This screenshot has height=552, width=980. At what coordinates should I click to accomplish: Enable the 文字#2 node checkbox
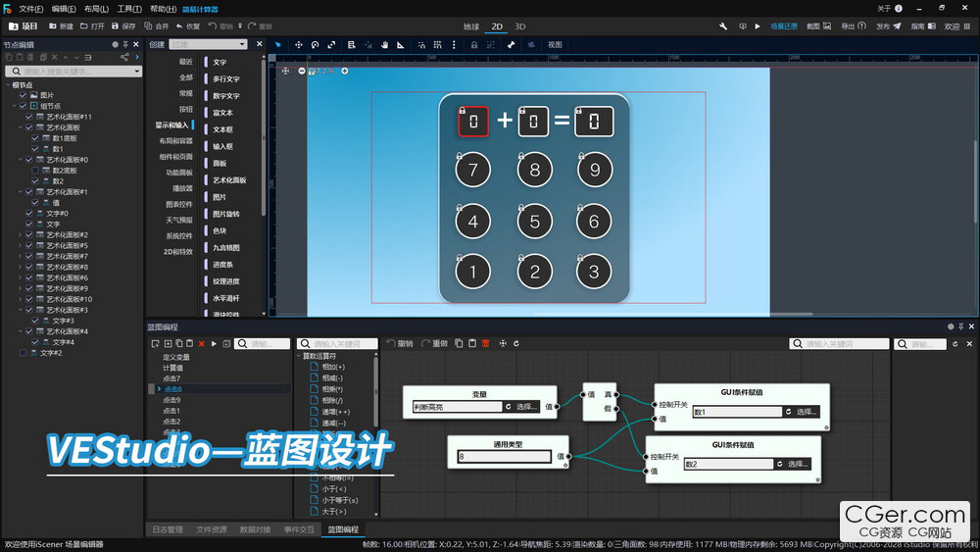point(24,353)
